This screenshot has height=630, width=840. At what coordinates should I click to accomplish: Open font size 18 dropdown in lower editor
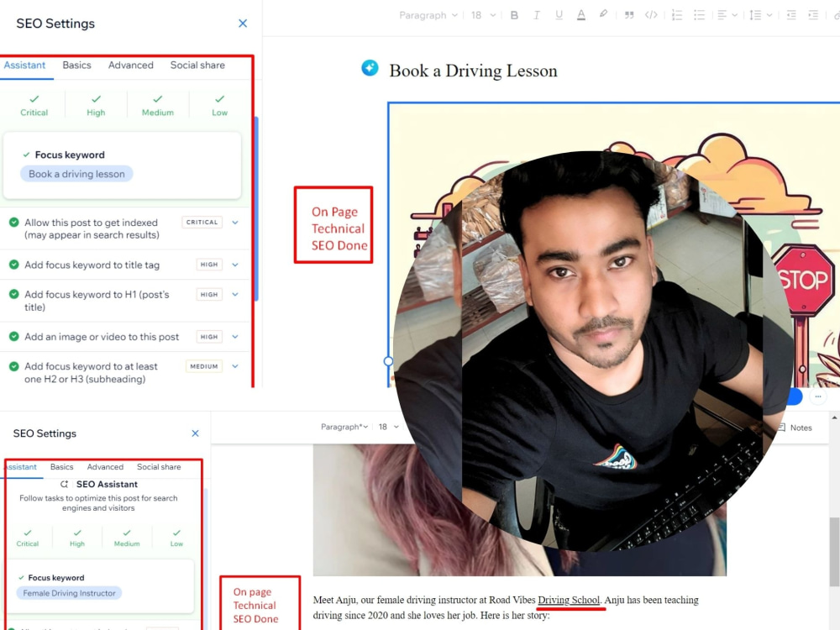388,427
